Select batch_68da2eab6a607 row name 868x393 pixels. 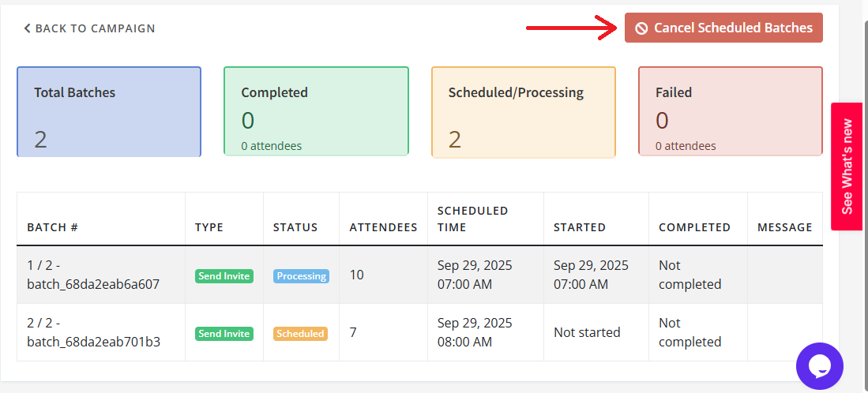(93, 284)
